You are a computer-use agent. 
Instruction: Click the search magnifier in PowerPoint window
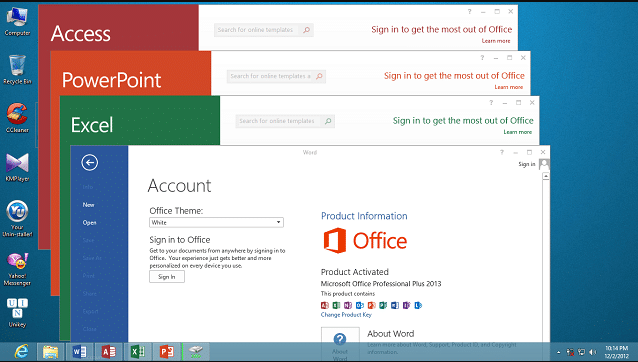(319, 76)
